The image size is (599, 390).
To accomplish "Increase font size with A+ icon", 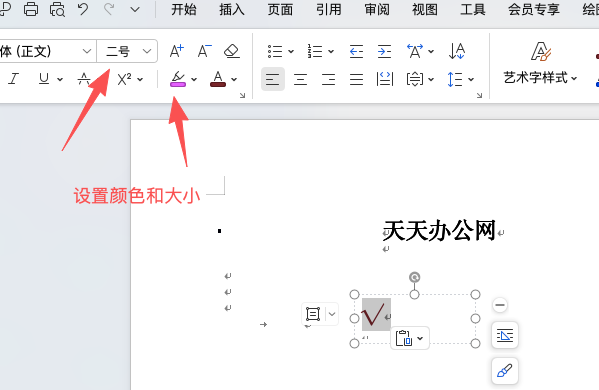I will pos(177,51).
